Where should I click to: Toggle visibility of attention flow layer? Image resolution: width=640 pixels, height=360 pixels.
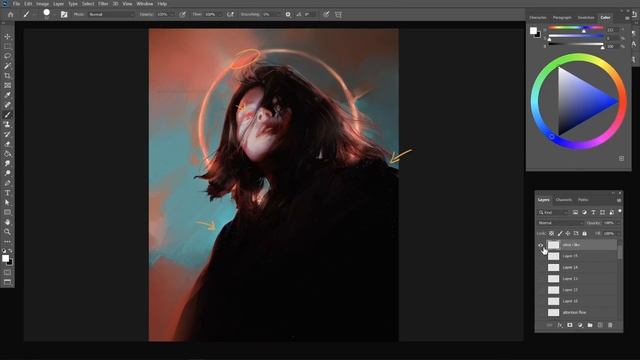(x=541, y=313)
